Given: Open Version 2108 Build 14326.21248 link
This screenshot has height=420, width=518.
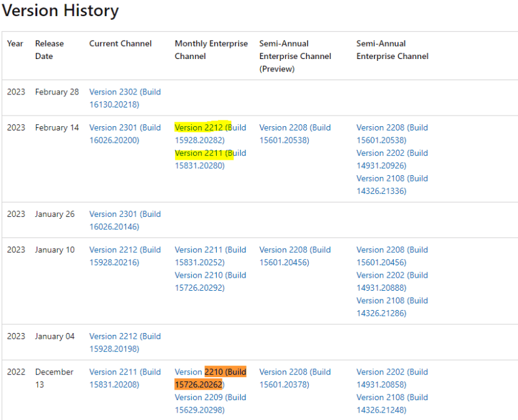Looking at the screenshot, I should (x=392, y=404).
